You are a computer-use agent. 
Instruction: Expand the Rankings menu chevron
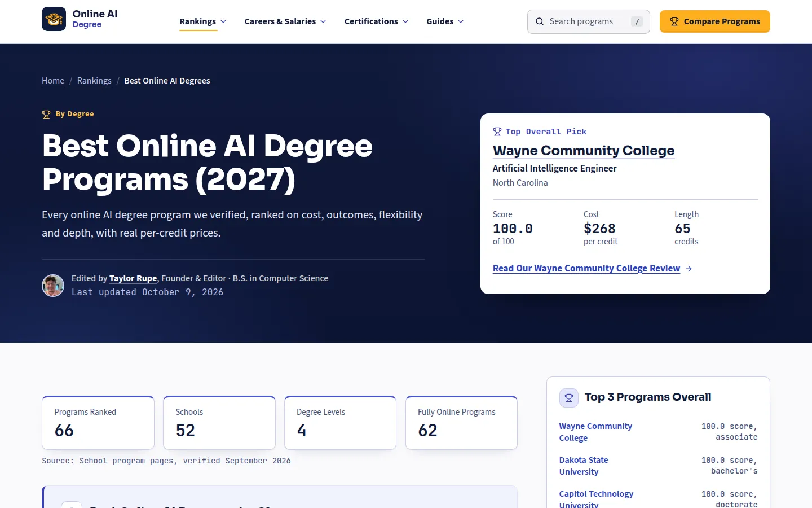(223, 21)
